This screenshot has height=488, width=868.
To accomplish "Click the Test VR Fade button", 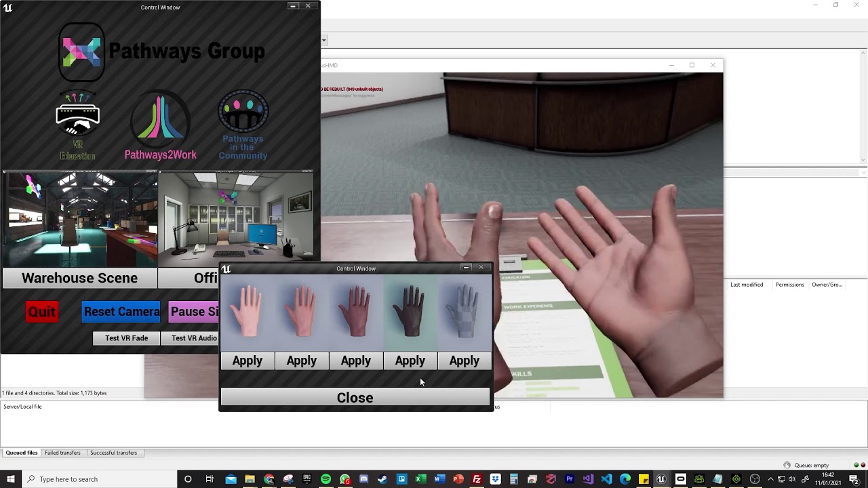I will 126,338.
